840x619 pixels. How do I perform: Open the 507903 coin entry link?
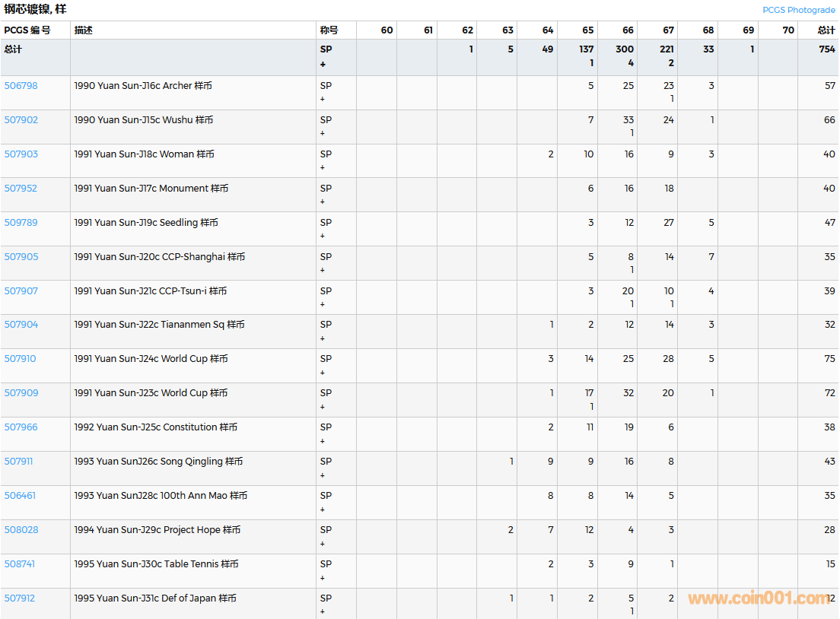(x=21, y=154)
